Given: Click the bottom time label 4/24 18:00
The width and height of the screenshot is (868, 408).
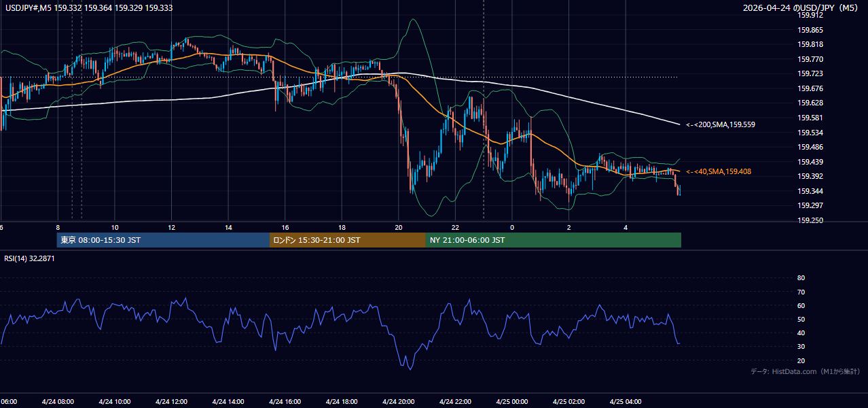Looking at the screenshot, I should point(341,402).
